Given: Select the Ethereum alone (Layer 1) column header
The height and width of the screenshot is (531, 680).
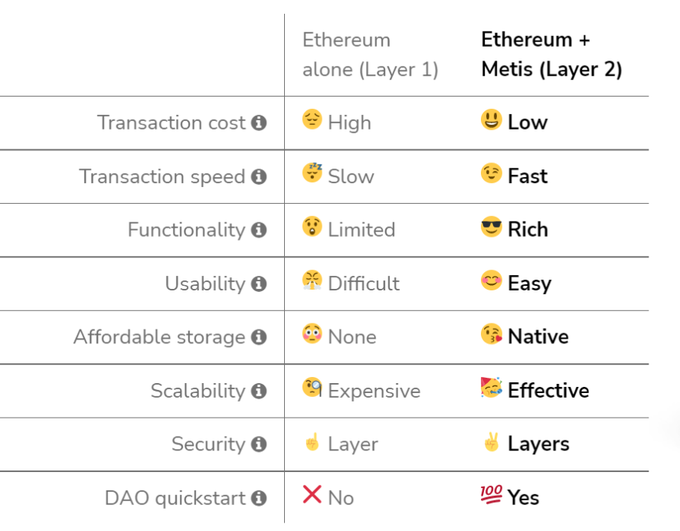Looking at the screenshot, I should 370,55.
